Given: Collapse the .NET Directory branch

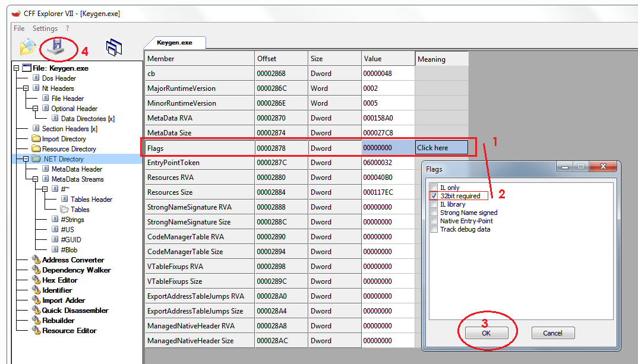Looking at the screenshot, I should 26,159.
